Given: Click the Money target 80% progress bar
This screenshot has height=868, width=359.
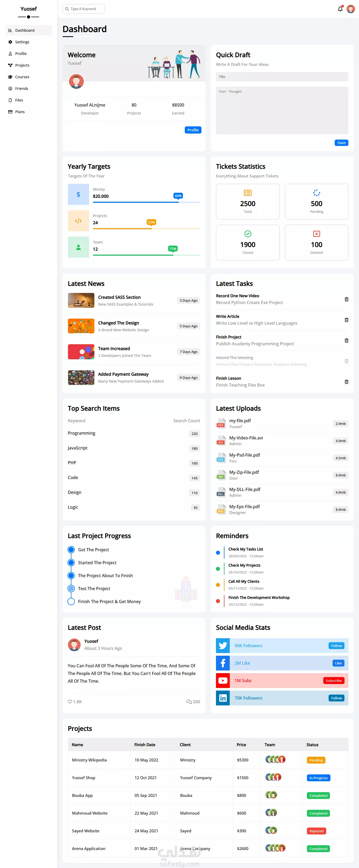Looking at the screenshot, I should (x=146, y=202).
